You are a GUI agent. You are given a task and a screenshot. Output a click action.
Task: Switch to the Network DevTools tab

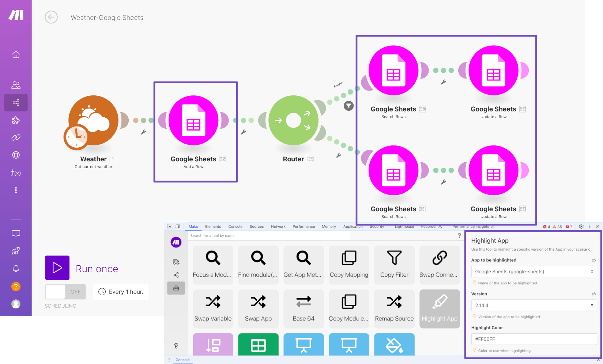(278, 227)
